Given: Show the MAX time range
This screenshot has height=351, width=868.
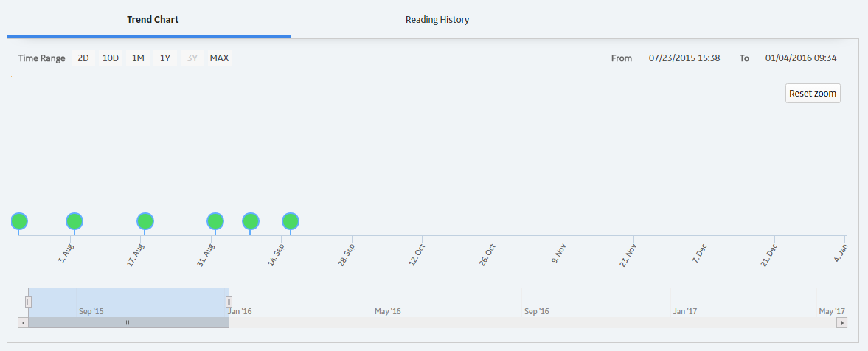Looking at the screenshot, I should pos(219,58).
